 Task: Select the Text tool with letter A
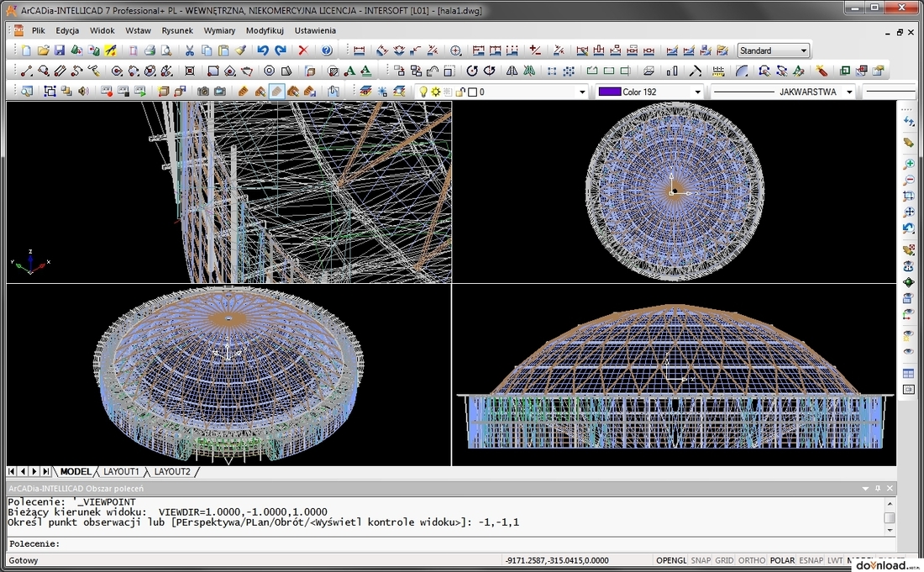point(349,71)
